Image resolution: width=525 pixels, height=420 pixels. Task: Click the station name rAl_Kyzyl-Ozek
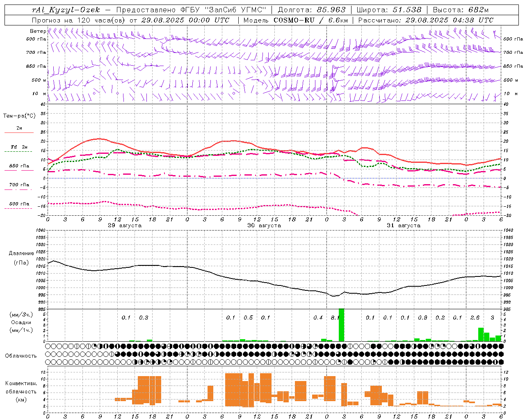click(x=66, y=10)
